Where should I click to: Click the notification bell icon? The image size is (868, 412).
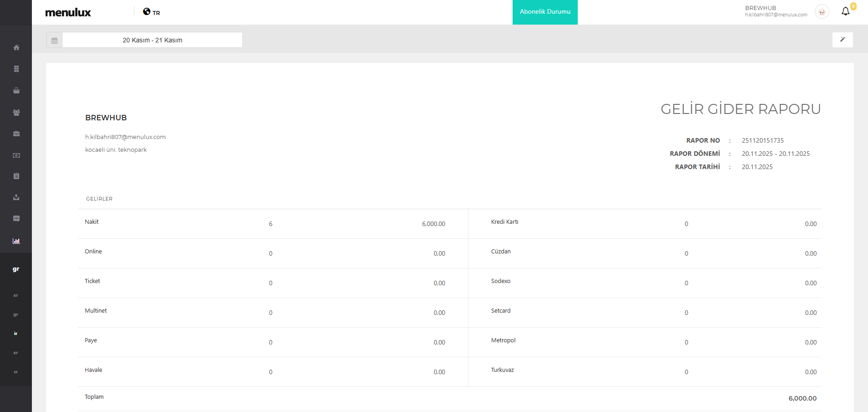click(x=845, y=12)
